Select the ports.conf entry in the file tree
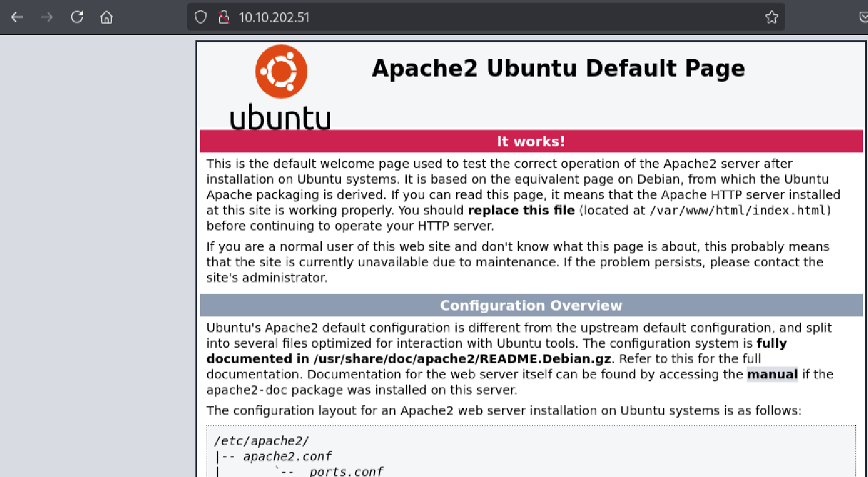This screenshot has width=868, height=477. click(x=346, y=471)
